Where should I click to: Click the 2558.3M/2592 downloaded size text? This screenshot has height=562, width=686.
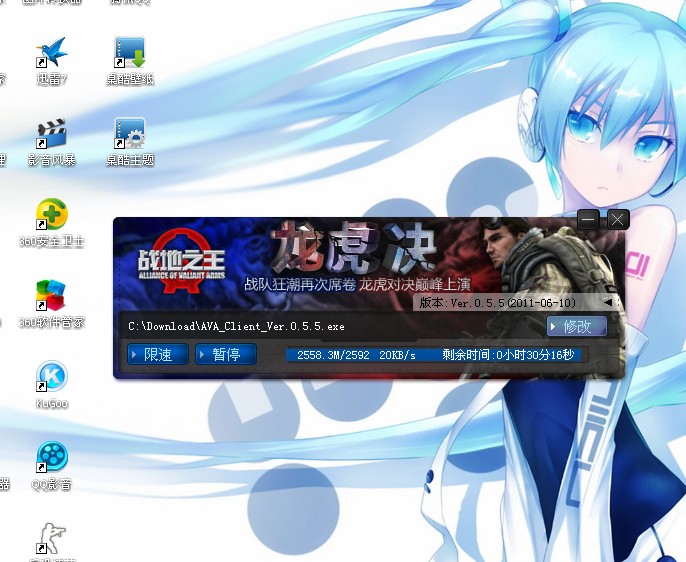click(x=333, y=355)
